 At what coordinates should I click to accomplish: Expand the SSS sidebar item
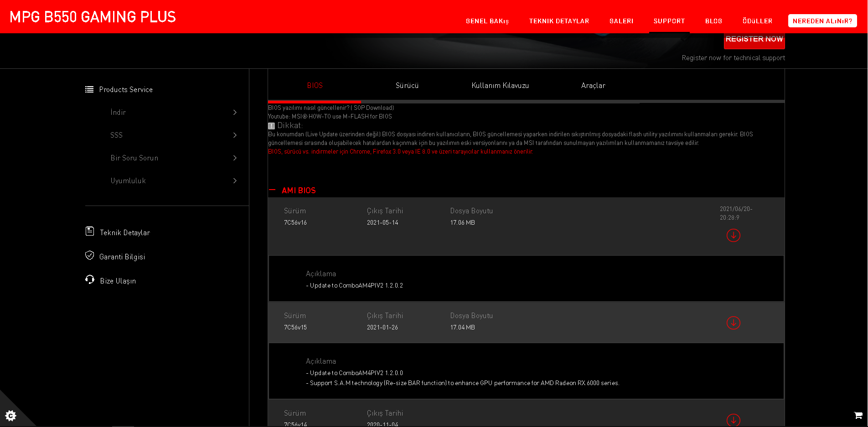tap(235, 135)
